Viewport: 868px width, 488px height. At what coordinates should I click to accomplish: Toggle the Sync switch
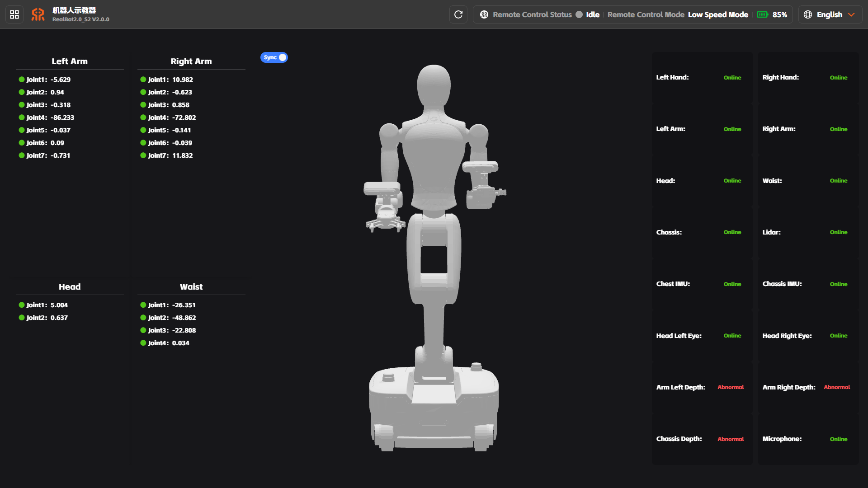pos(274,57)
